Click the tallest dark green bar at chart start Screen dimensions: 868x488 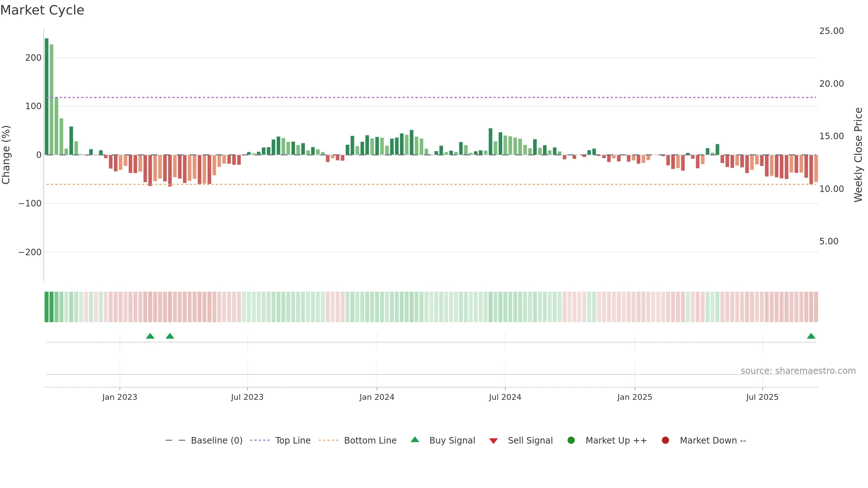[x=47, y=97]
